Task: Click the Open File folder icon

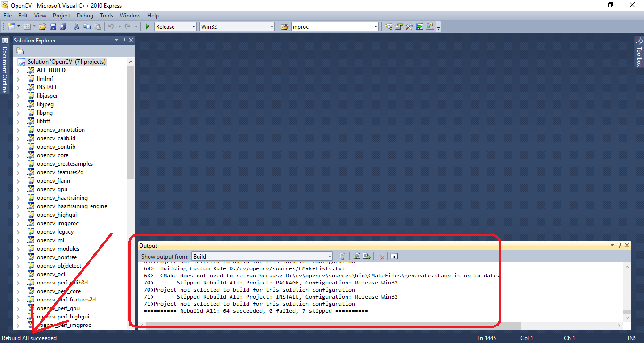Action: 42,26
